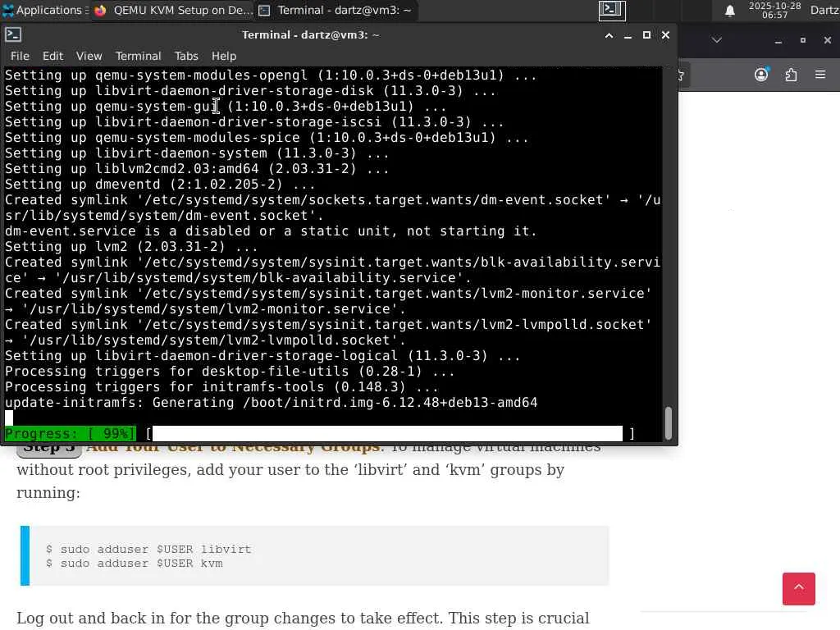The image size is (840, 630).
Task: Open the notification bell in the panel
Action: 729,11
